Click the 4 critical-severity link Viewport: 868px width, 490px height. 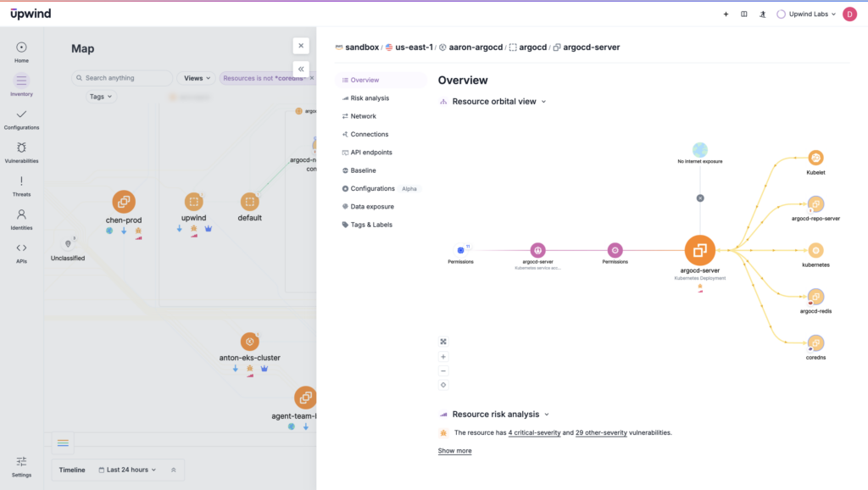(x=534, y=433)
